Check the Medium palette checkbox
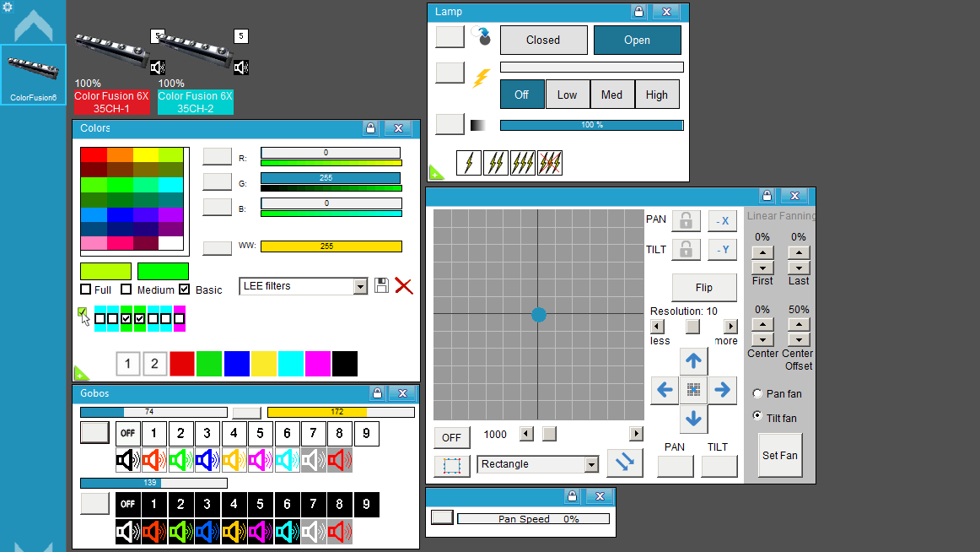 coord(127,290)
